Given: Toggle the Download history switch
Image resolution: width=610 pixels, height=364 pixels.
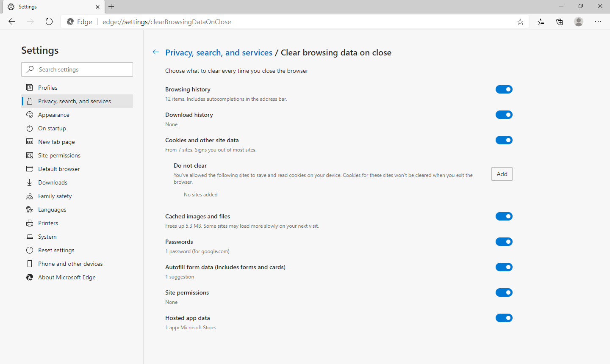Looking at the screenshot, I should pyautogui.click(x=504, y=115).
